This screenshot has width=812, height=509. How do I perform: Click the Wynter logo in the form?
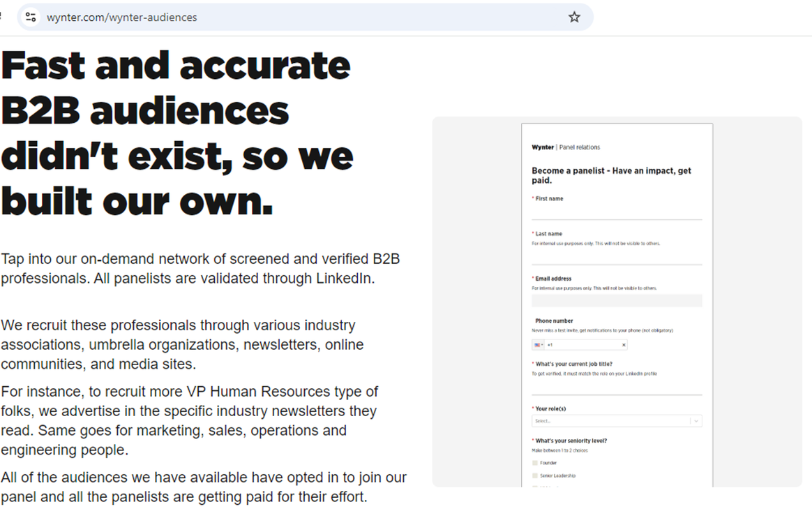click(x=542, y=147)
